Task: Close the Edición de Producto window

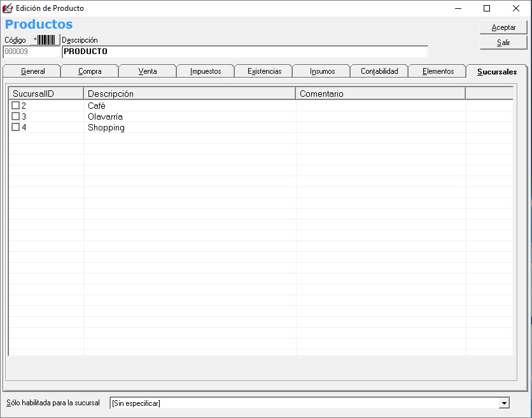Action: 516,8
